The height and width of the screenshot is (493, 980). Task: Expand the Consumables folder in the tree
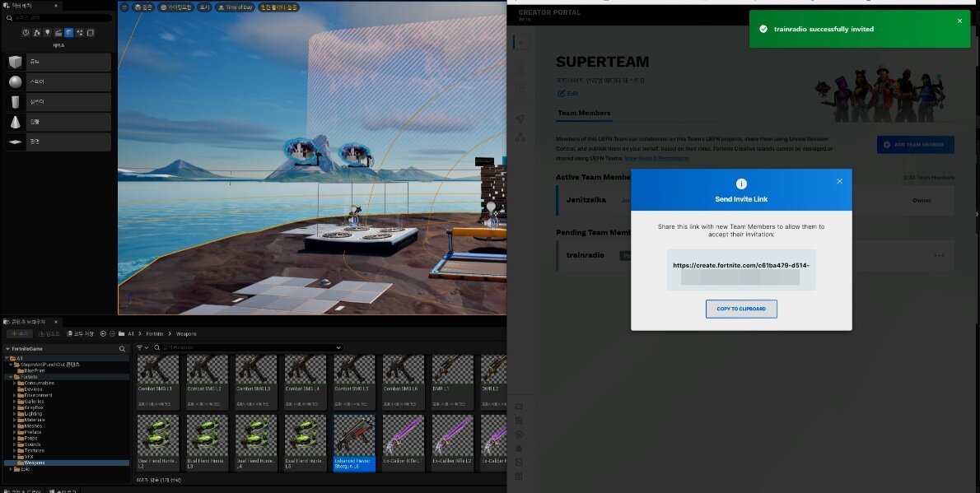15,383
